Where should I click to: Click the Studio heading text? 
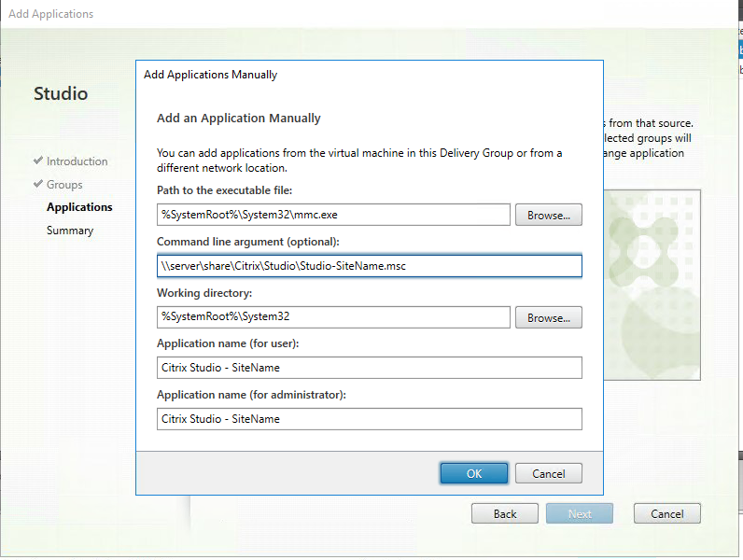pyautogui.click(x=61, y=93)
